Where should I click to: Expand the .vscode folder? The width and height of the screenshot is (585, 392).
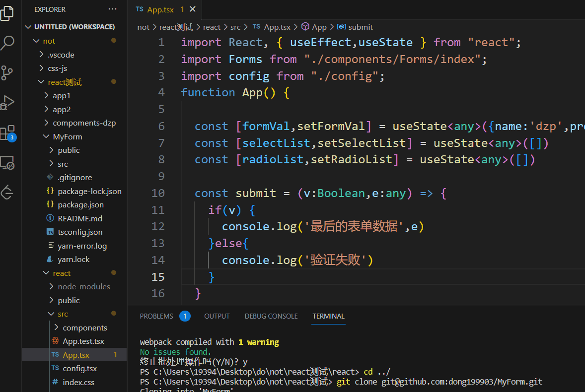coord(41,55)
